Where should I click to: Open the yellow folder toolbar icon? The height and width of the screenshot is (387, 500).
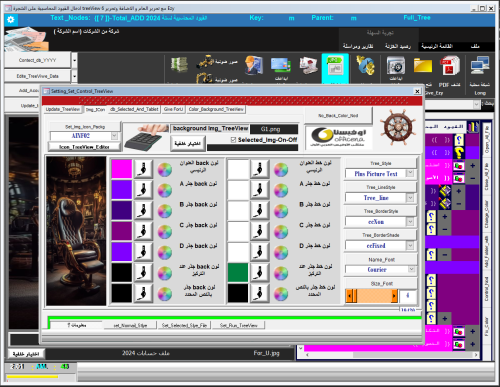click(x=423, y=65)
